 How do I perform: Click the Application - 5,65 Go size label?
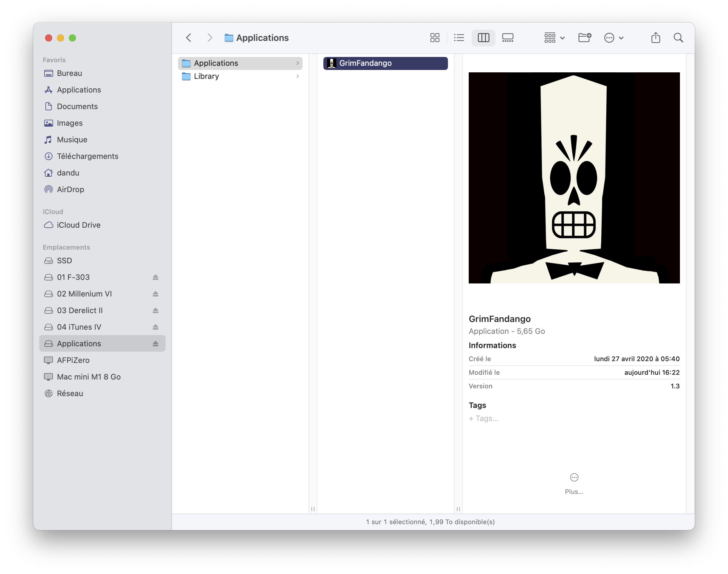507,331
